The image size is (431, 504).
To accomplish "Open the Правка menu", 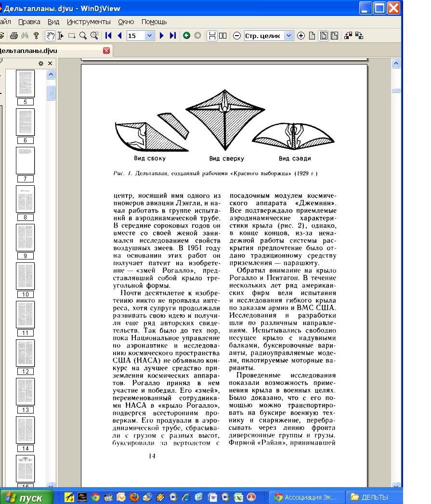I will (29, 22).
